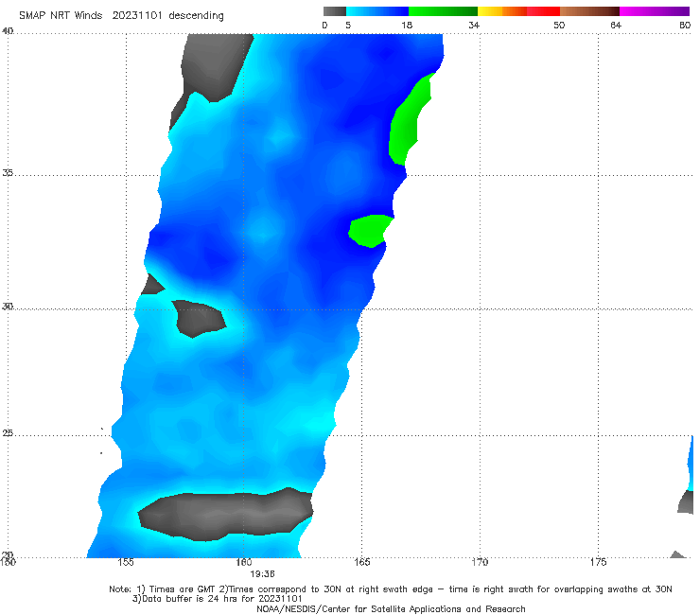Image resolution: width=700 pixels, height=615 pixels.
Task: Click the longitude label '175' on the bottom axis
Action: 598,562
